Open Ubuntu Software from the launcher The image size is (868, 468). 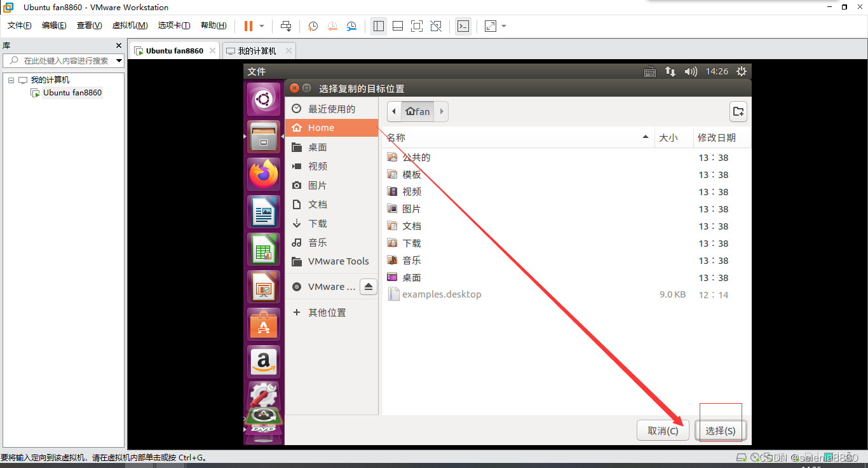click(x=263, y=324)
